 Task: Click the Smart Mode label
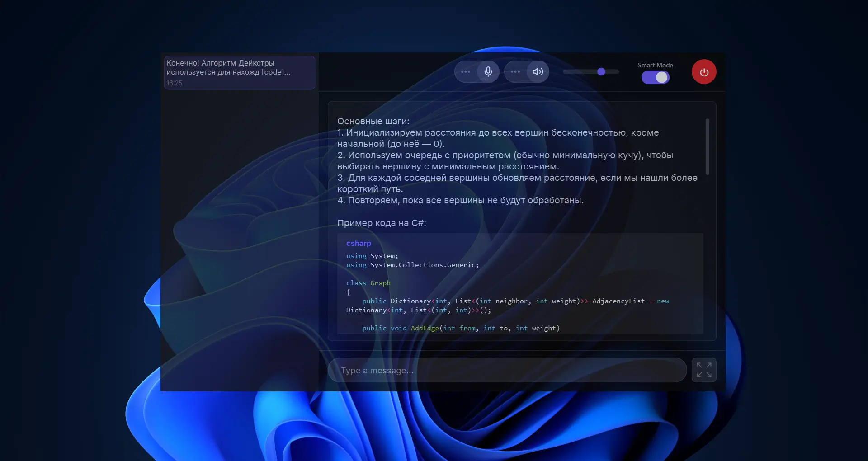pos(655,65)
